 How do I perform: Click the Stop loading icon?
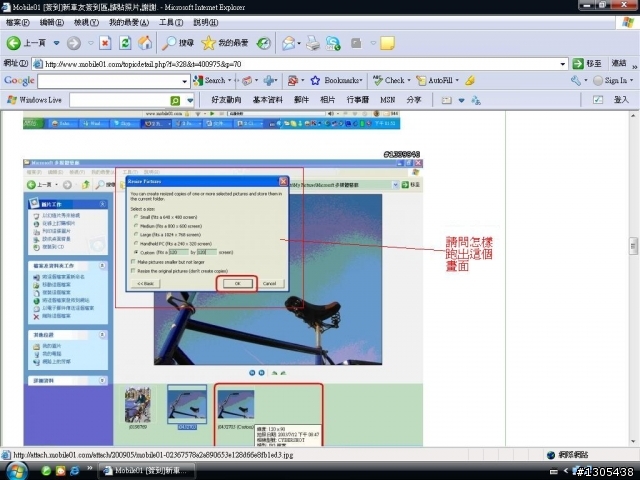(105, 43)
